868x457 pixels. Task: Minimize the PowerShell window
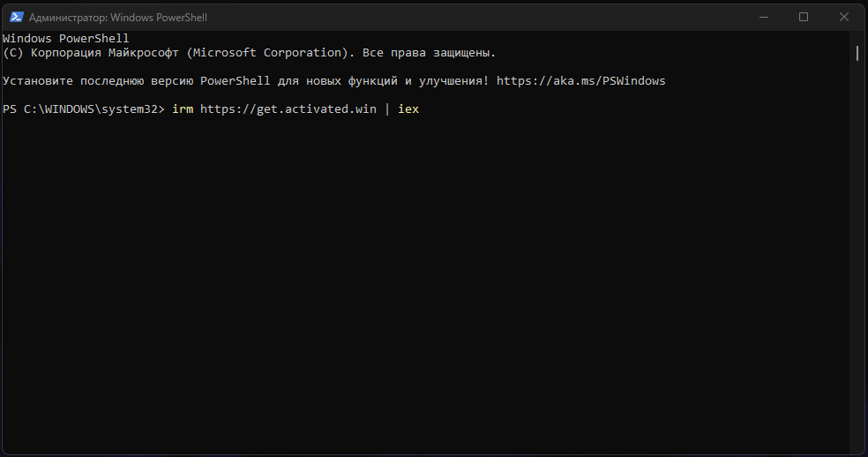[x=763, y=17]
